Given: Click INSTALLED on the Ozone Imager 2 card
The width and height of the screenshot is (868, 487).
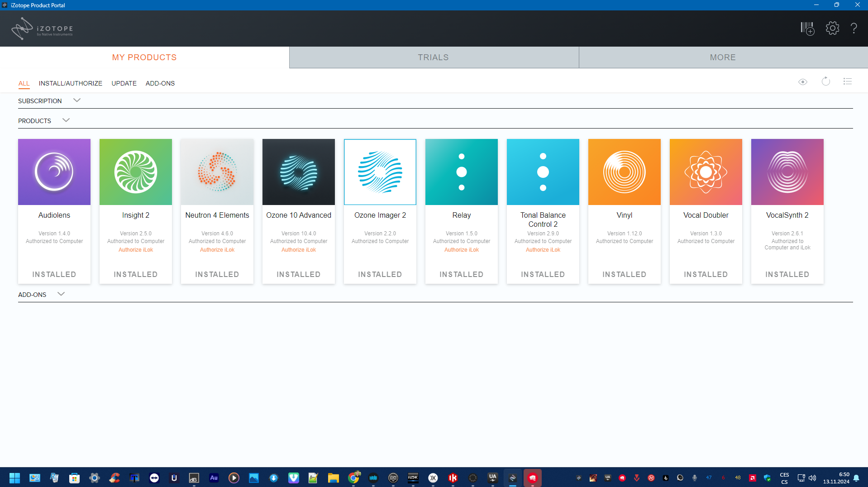Looking at the screenshot, I should [x=380, y=274].
